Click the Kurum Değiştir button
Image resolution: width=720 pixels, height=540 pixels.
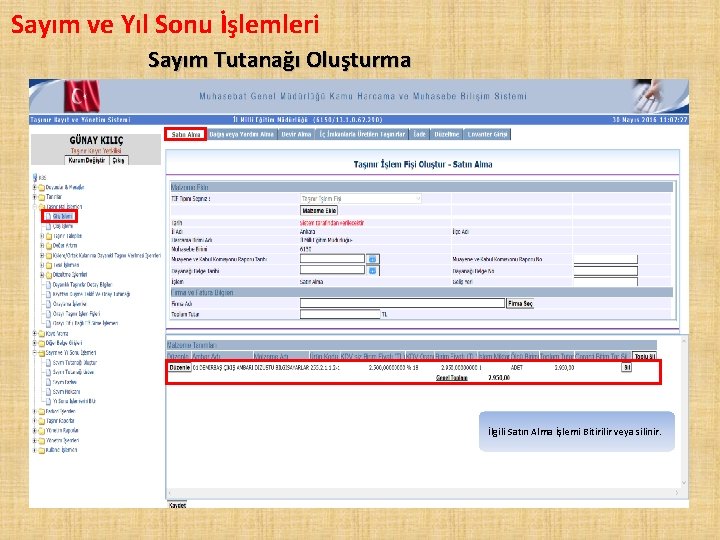87,160
